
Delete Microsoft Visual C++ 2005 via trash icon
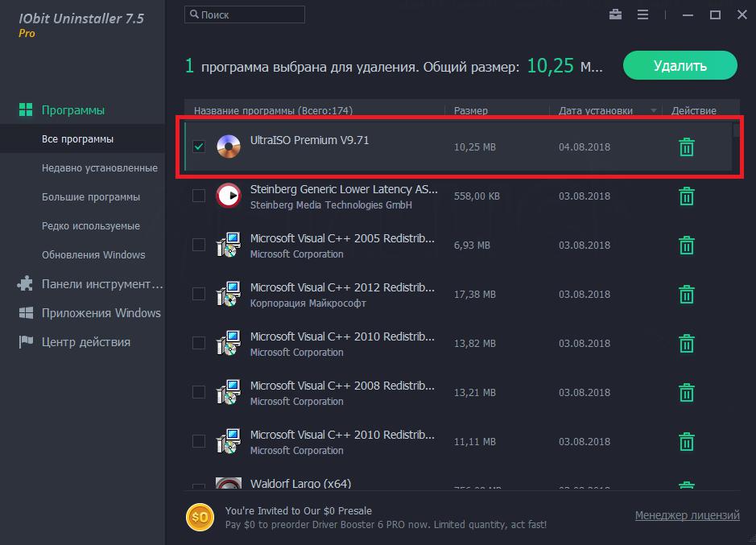[686, 246]
